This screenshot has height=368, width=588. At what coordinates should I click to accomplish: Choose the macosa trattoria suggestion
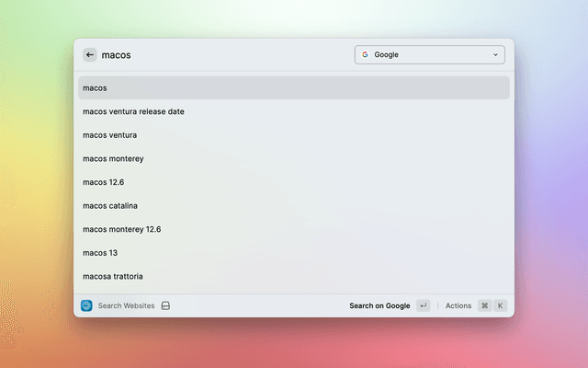(112, 276)
